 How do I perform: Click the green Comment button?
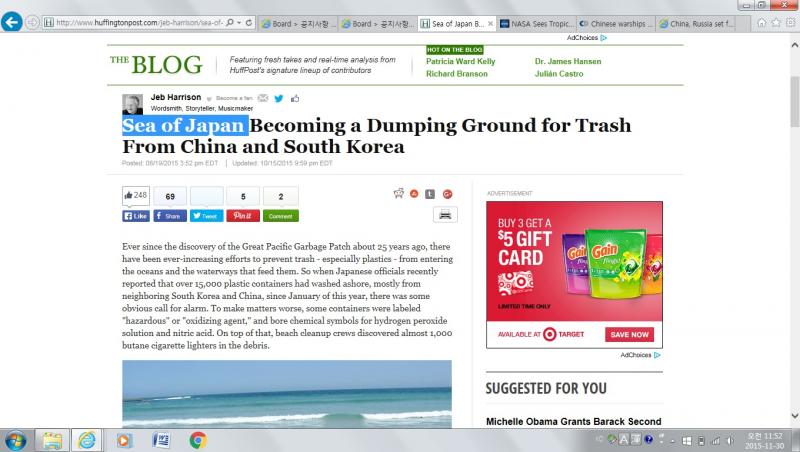pos(280,216)
